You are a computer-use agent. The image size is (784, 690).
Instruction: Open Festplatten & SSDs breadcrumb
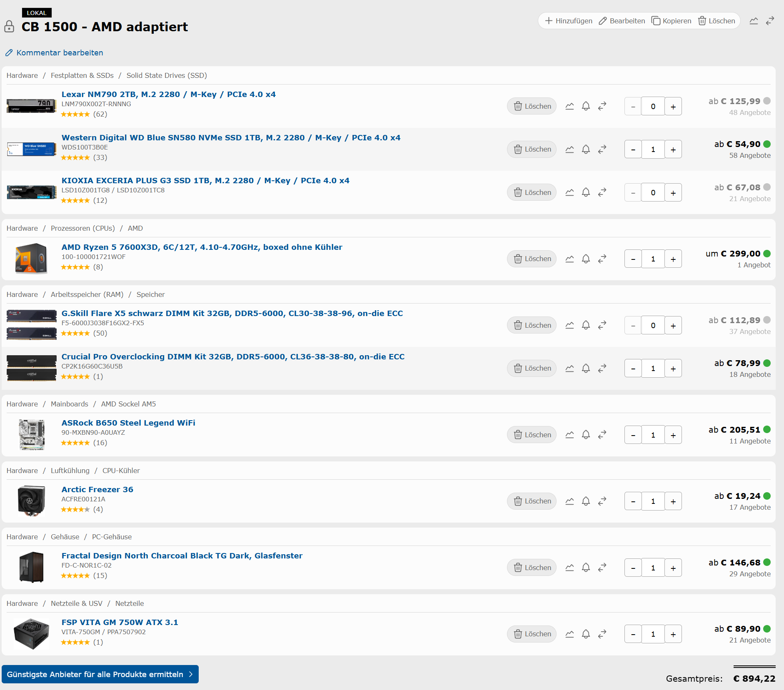(82, 75)
